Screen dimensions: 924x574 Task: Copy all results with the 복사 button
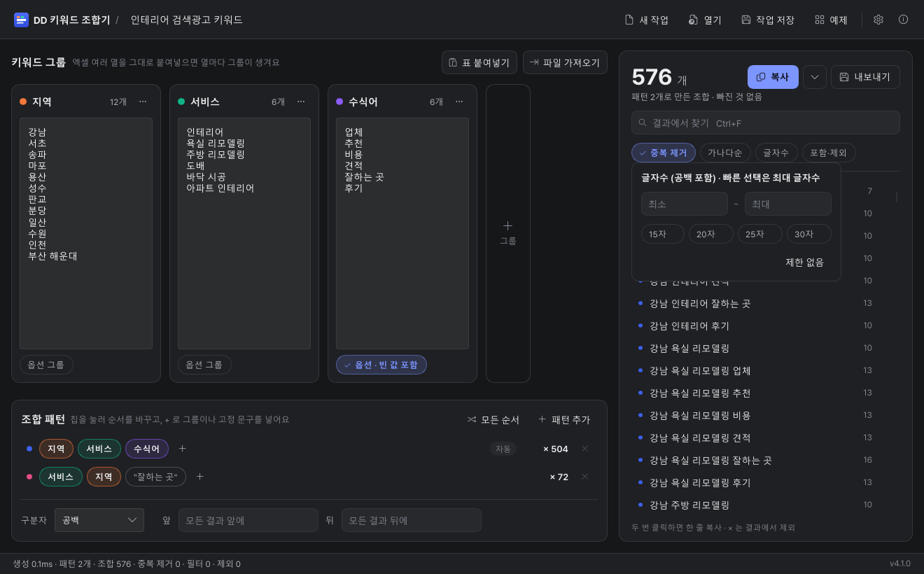click(x=773, y=77)
